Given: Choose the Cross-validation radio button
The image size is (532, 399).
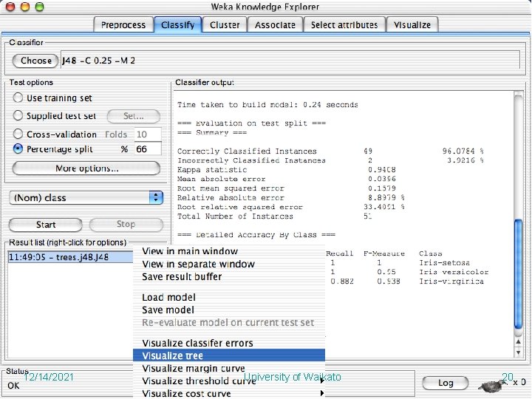Looking at the screenshot, I should 18,134.
